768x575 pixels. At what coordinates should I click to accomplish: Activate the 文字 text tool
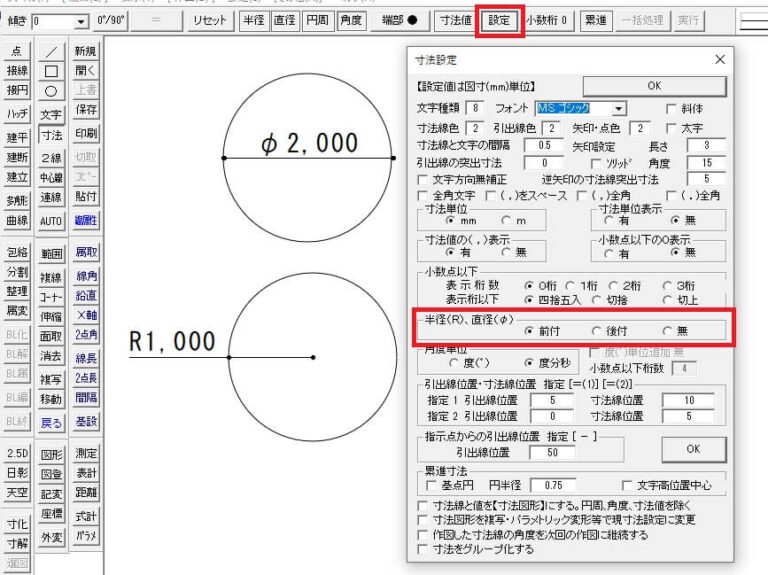tap(51, 115)
